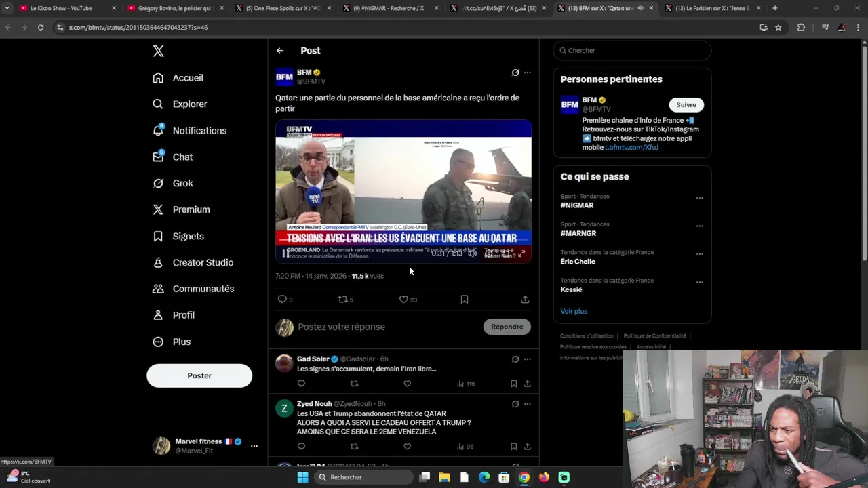Image resolution: width=868 pixels, height=488 pixels.
Task: Share Zyed Nouh's comment
Action: point(528,447)
